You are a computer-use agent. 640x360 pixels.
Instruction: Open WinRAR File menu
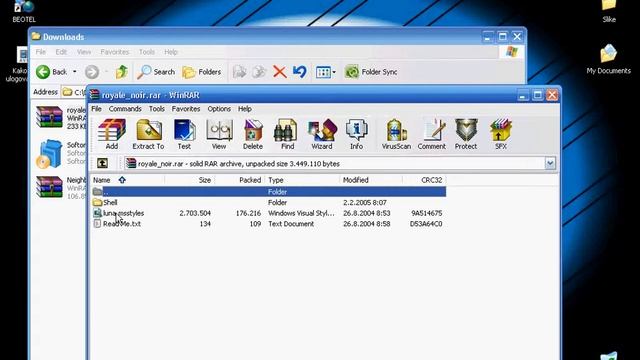pyautogui.click(x=96, y=109)
